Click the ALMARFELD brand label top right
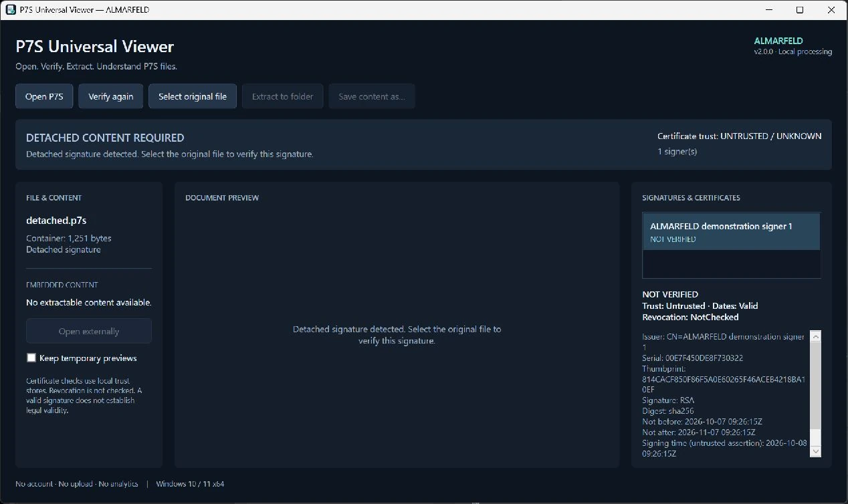 (778, 41)
